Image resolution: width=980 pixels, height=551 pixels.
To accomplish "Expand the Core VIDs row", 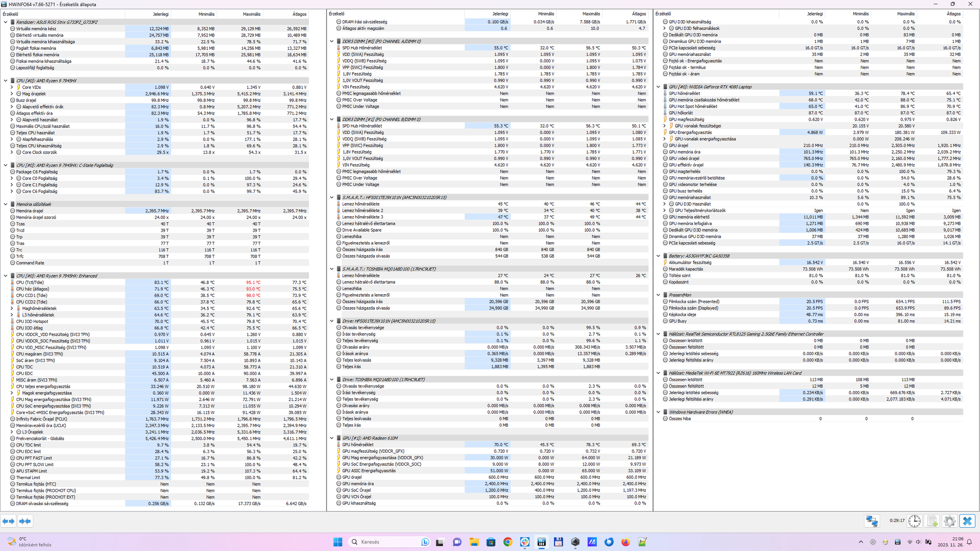I will pos(12,87).
